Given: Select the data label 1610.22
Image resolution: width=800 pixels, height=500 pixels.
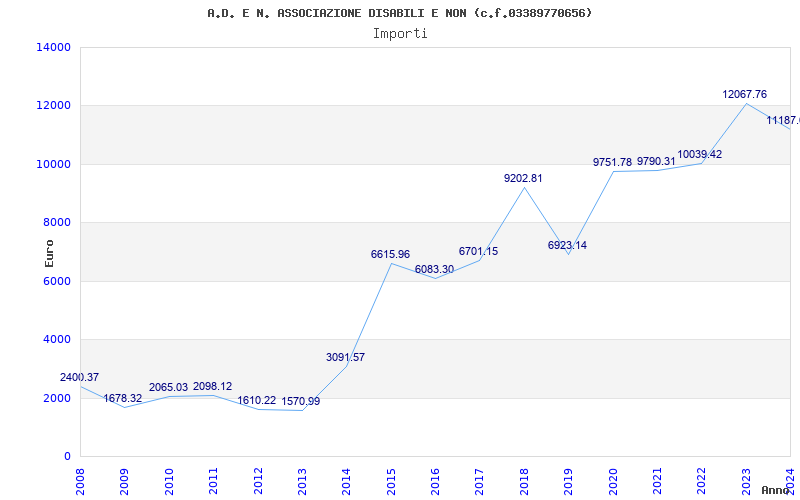Looking at the screenshot, I should pos(257,401).
